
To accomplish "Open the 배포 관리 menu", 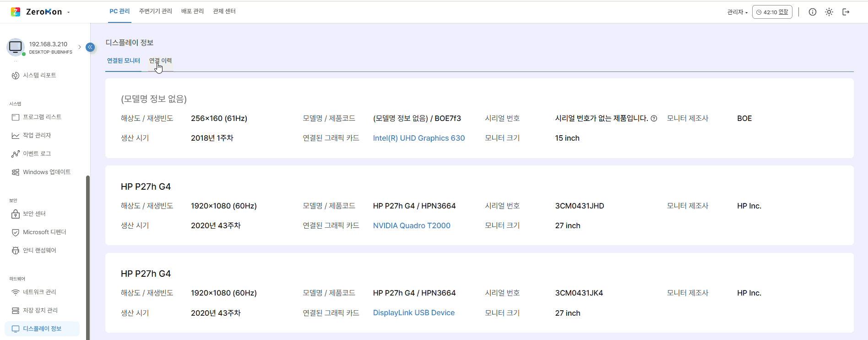I will [x=192, y=11].
